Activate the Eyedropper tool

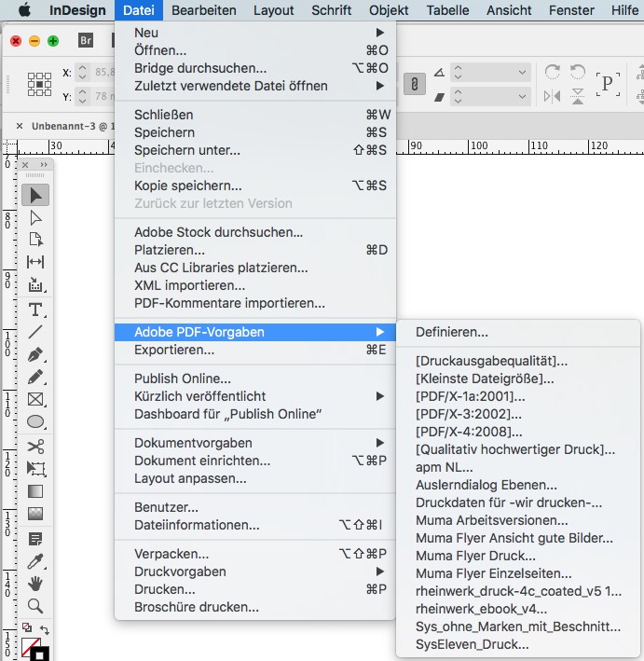[x=35, y=561]
